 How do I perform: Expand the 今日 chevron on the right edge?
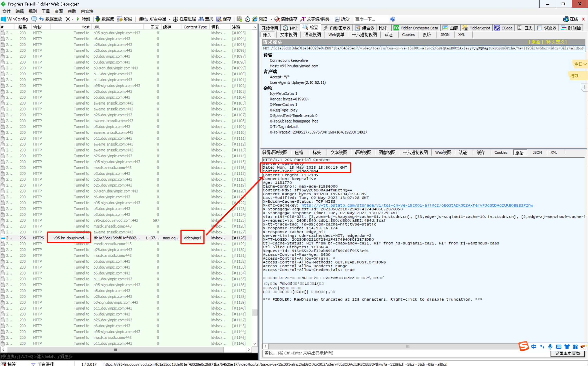click(585, 64)
